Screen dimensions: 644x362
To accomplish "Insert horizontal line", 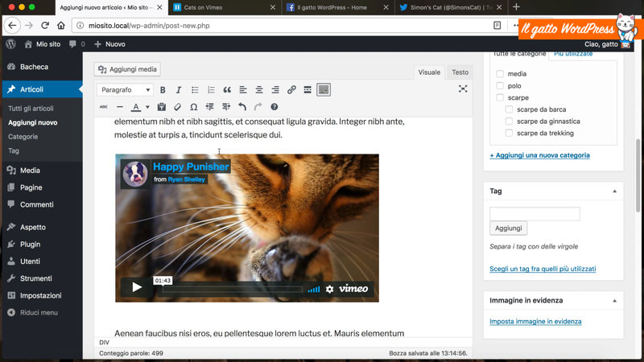I will (119, 107).
